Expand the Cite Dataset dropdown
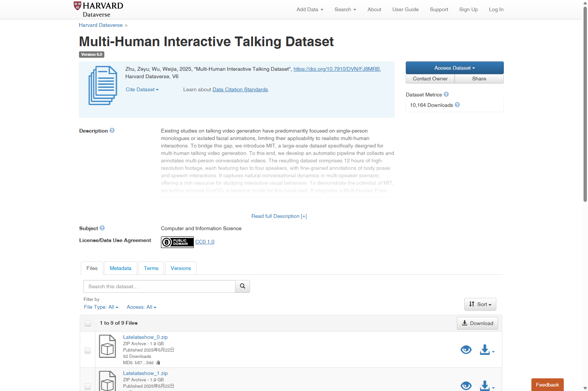This screenshot has width=588, height=391. 142,90
